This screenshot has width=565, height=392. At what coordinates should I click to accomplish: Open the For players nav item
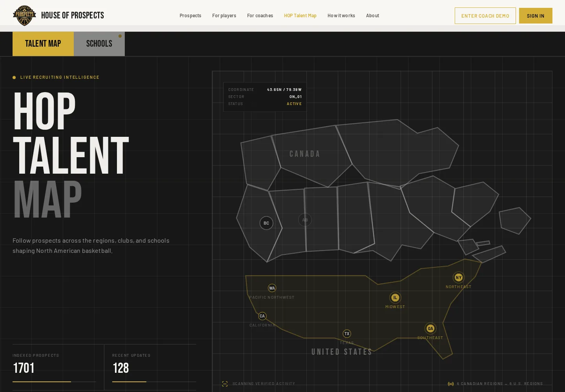tap(224, 16)
